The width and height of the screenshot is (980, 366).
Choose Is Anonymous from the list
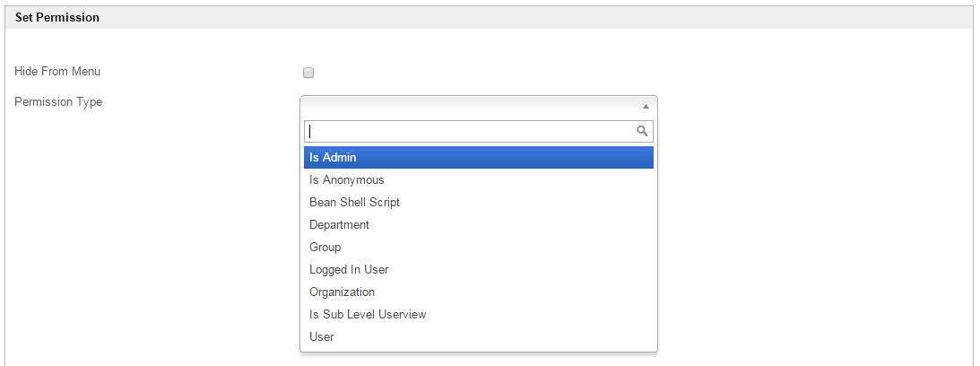click(346, 180)
